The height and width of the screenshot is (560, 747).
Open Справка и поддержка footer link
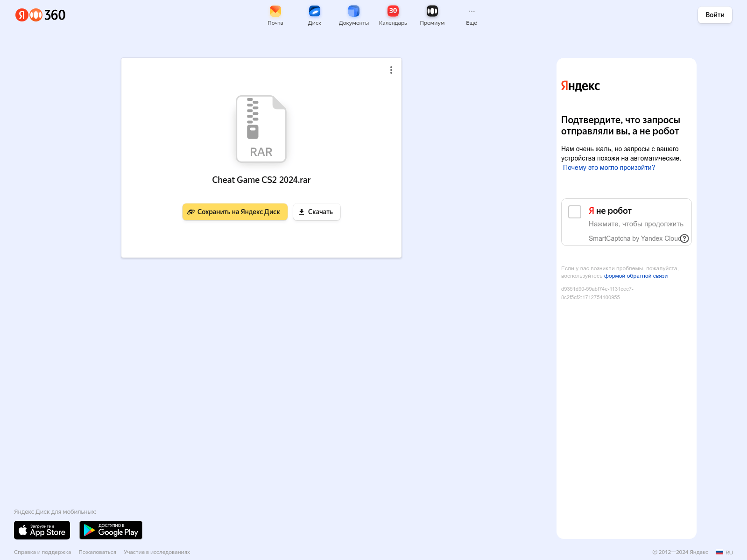coord(42,552)
